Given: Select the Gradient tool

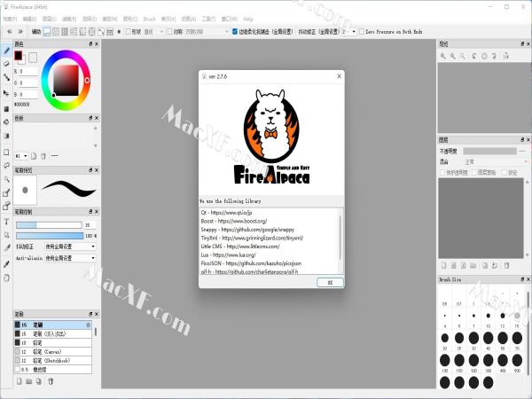Looking at the screenshot, I should coord(6,136).
